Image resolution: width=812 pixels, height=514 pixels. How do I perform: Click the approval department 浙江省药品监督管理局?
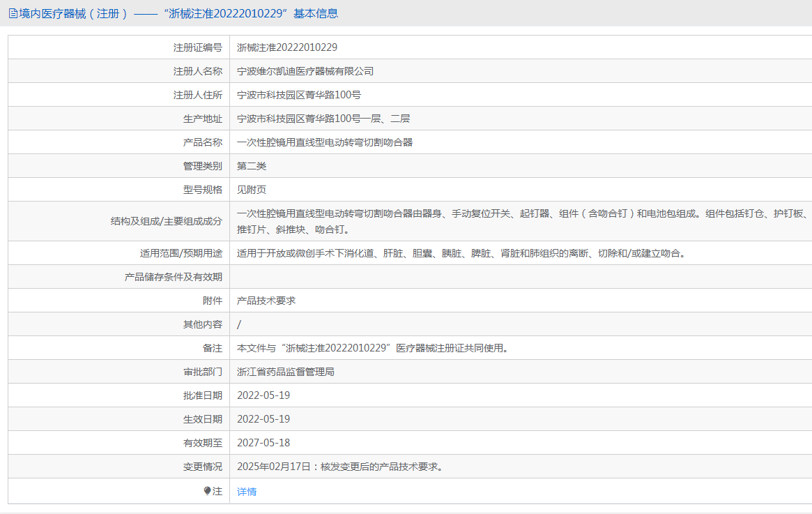pyautogui.click(x=286, y=372)
